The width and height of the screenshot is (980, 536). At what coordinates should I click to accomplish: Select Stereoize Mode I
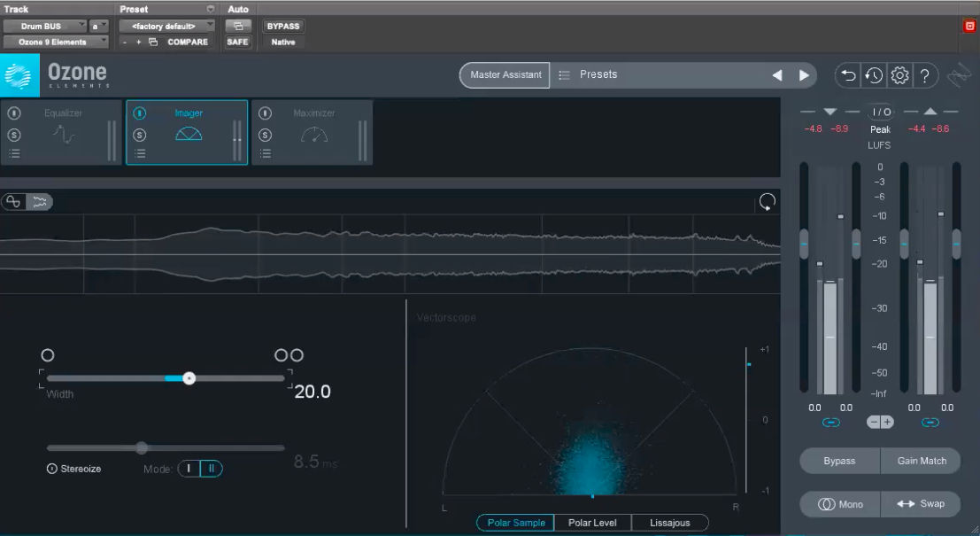(x=189, y=469)
